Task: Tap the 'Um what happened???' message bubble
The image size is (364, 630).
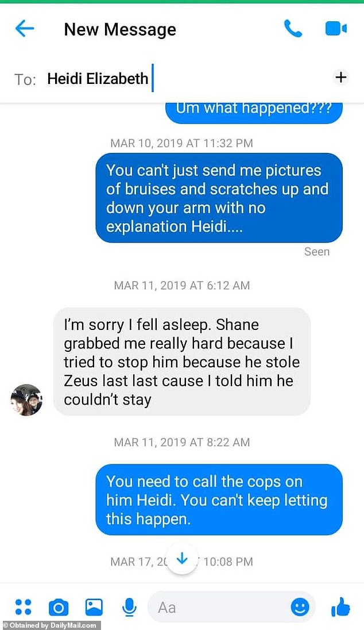Action: coord(254,113)
